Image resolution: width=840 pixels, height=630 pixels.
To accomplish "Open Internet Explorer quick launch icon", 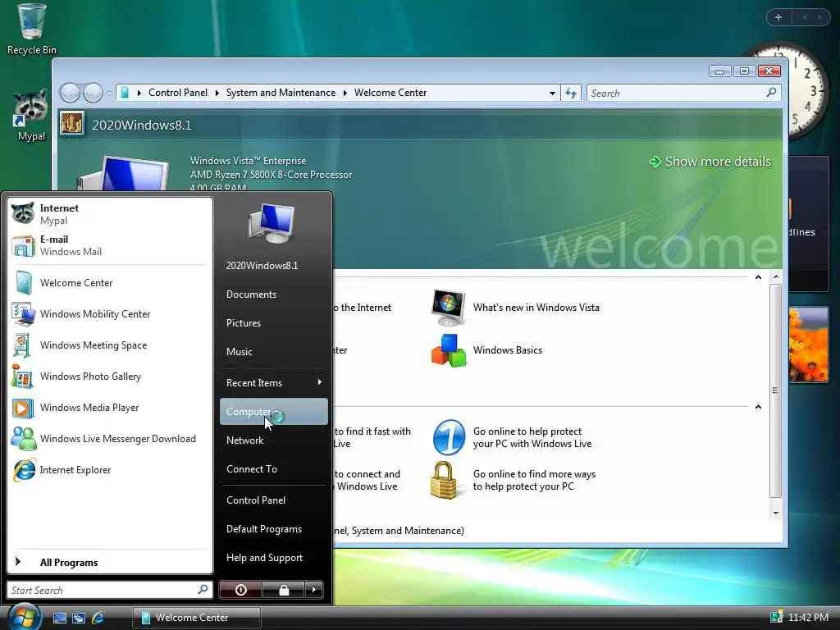I will click(98, 618).
